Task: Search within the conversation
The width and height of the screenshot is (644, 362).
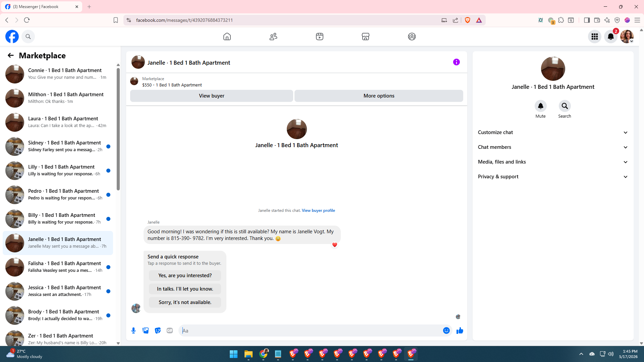Action: click(565, 106)
